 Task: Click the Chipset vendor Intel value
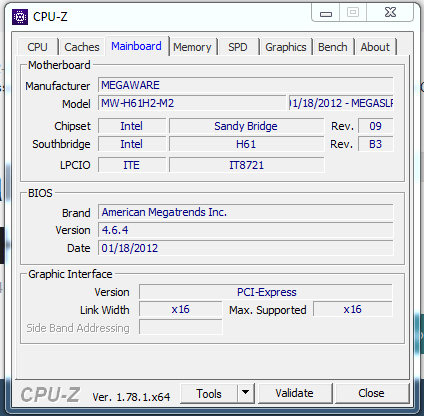click(132, 126)
